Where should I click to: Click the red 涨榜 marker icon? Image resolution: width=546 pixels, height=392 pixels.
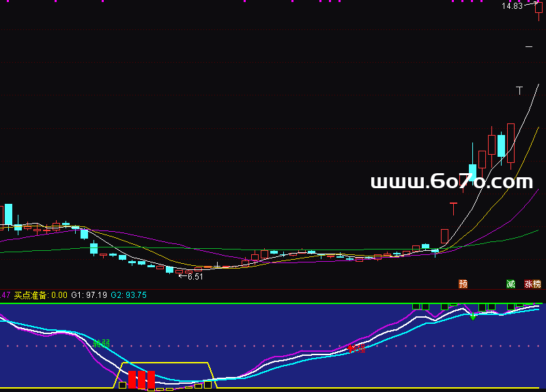coord(532,284)
